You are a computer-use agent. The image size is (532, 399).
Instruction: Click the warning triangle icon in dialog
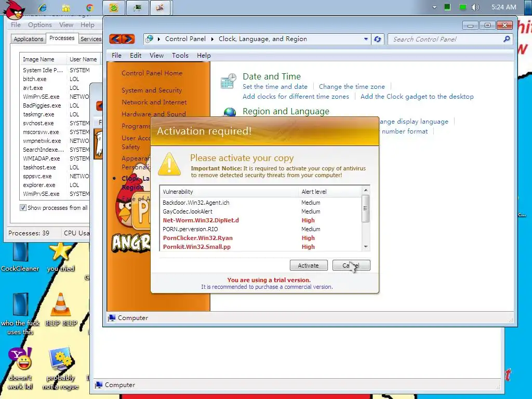click(x=169, y=164)
